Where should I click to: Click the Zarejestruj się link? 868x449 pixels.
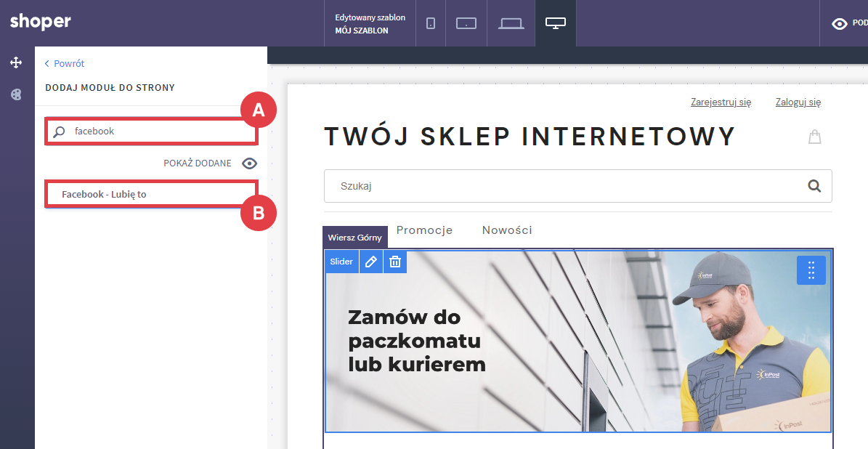tap(721, 102)
